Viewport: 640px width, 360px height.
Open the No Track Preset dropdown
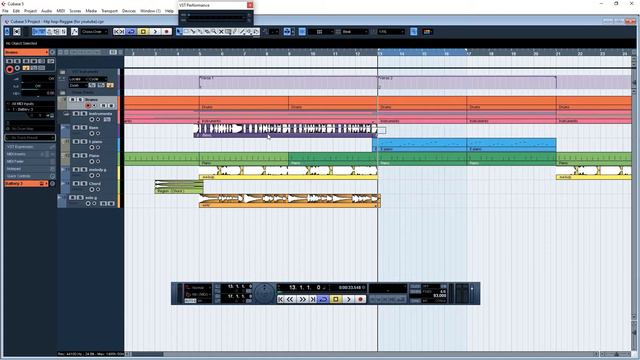(x=30, y=138)
